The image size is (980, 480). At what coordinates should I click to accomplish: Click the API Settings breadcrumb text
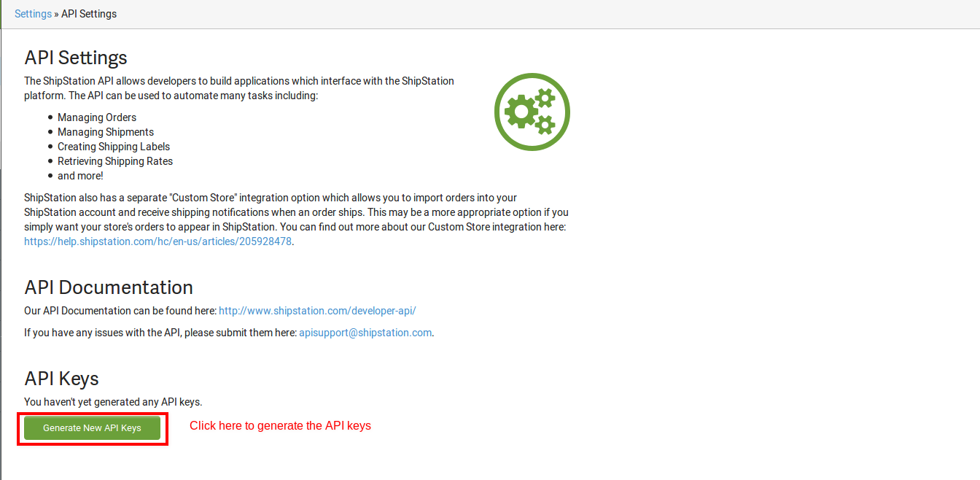point(89,14)
